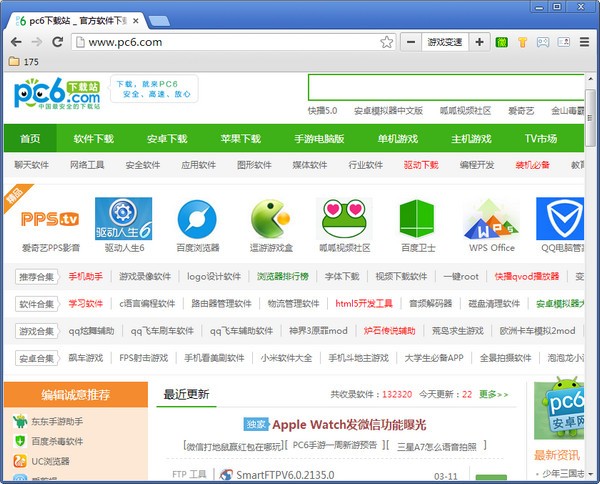The height and width of the screenshot is (484, 600).
Task: Open the 大学生必备APP collection link
Action: click(434, 358)
